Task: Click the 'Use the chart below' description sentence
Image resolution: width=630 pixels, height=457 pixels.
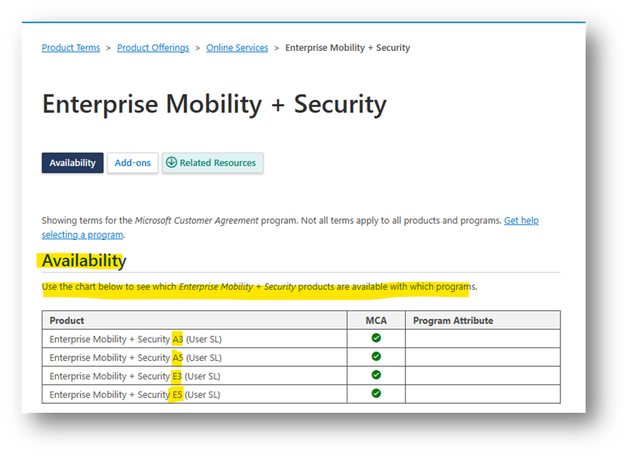Action: [x=260, y=287]
